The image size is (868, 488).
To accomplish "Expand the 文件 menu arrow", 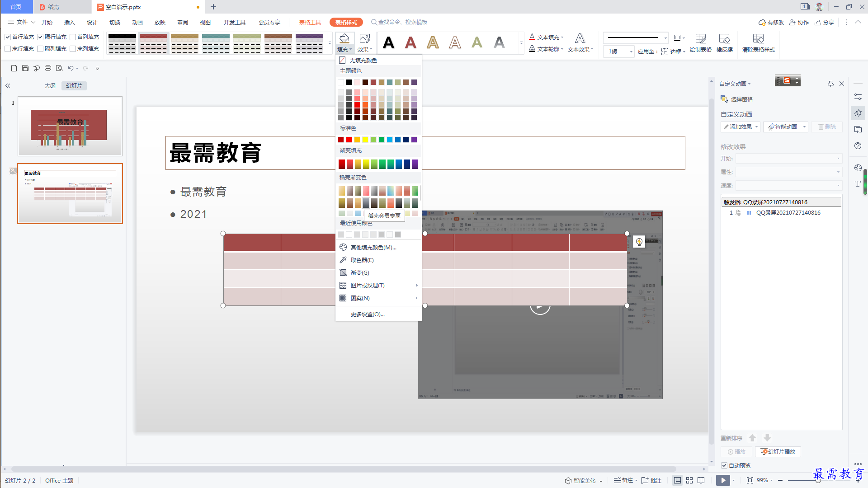I will [33, 22].
